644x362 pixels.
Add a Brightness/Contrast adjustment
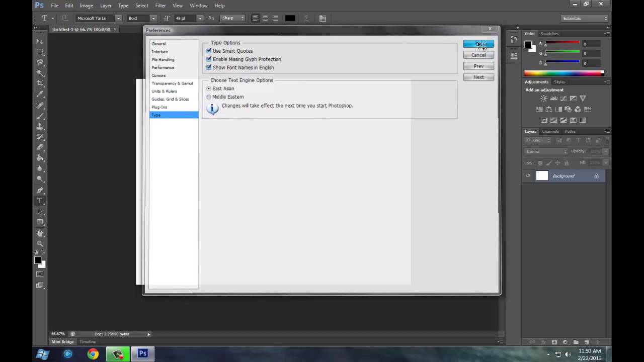tap(544, 99)
